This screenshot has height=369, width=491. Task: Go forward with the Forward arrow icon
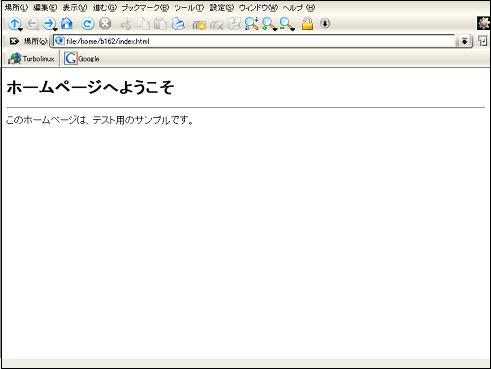click(49, 23)
